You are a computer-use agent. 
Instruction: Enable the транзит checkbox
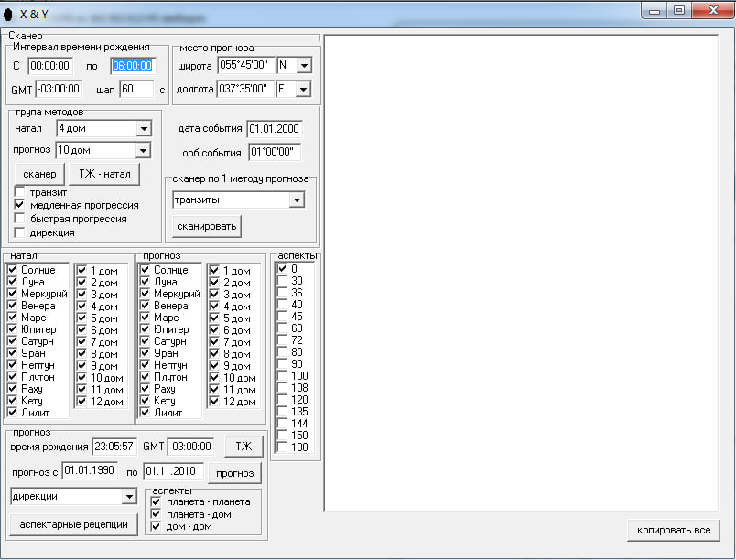point(20,193)
